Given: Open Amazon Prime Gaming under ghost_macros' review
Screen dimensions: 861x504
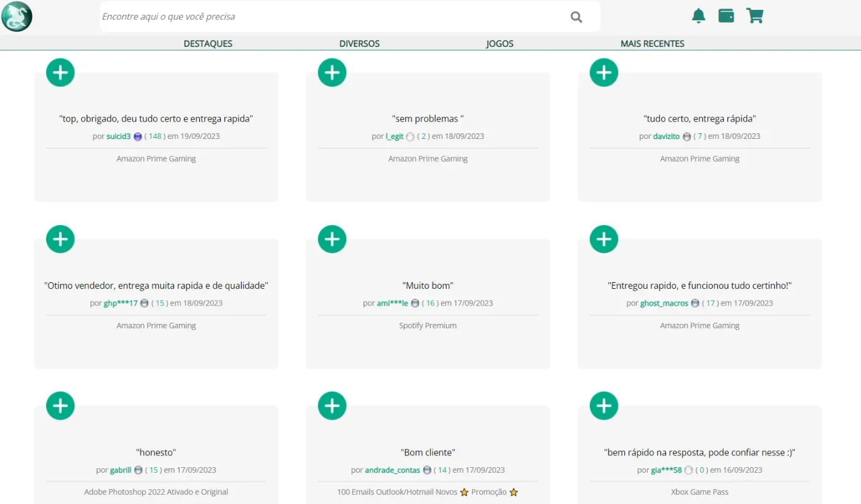Looking at the screenshot, I should (x=700, y=326).
